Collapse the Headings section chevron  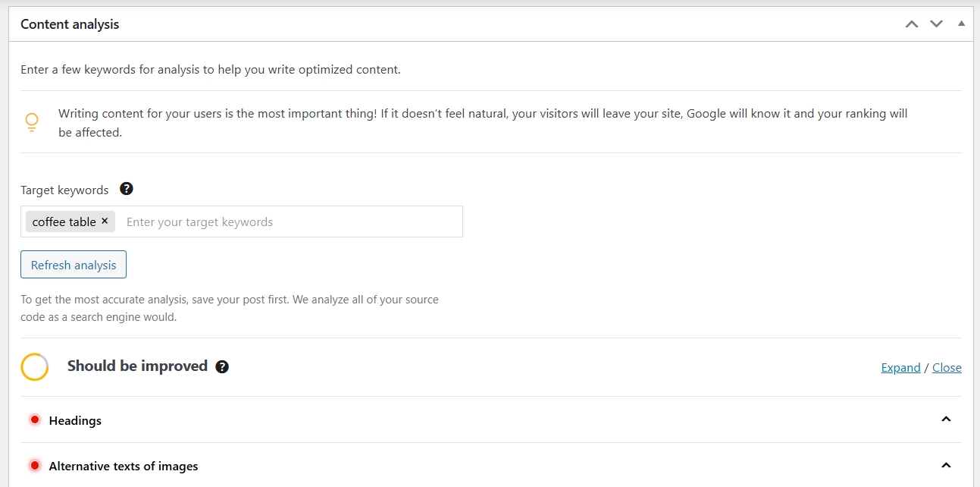946,419
